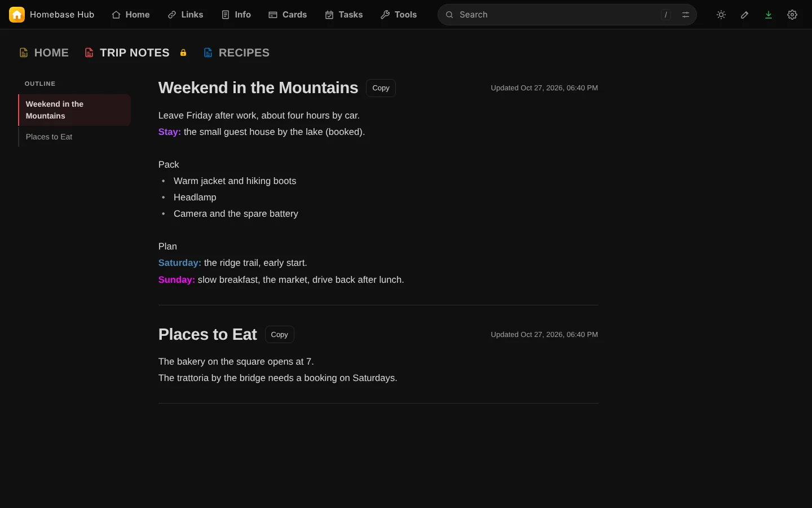812x508 pixels.
Task: Click the trattoria booking line
Action: (x=278, y=378)
